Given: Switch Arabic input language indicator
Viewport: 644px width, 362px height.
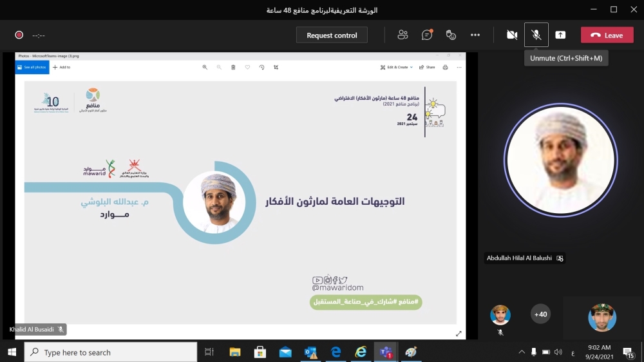Looking at the screenshot, I should coord(573,353).
